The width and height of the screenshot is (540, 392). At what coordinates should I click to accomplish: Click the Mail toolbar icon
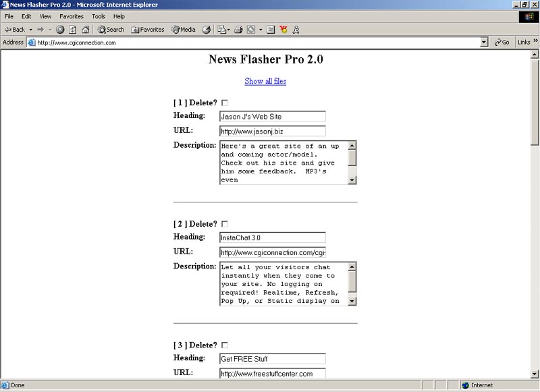pyautogui.click(x=221, y=30)
